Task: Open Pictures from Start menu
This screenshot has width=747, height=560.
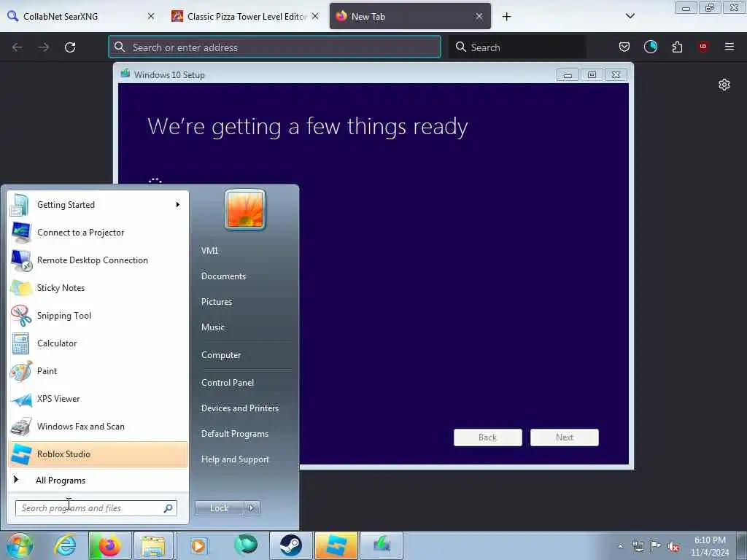Action: [217, 302]
